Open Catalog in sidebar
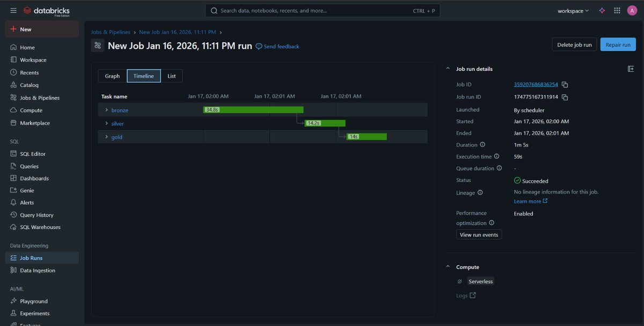644x326 pixels. pos(42,85)
